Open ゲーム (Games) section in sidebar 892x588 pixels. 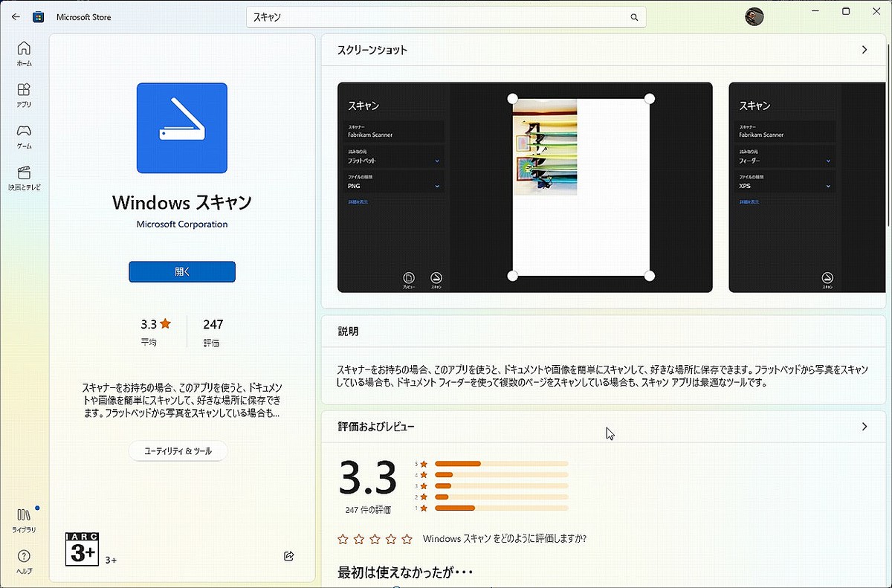tap(24, 136)
